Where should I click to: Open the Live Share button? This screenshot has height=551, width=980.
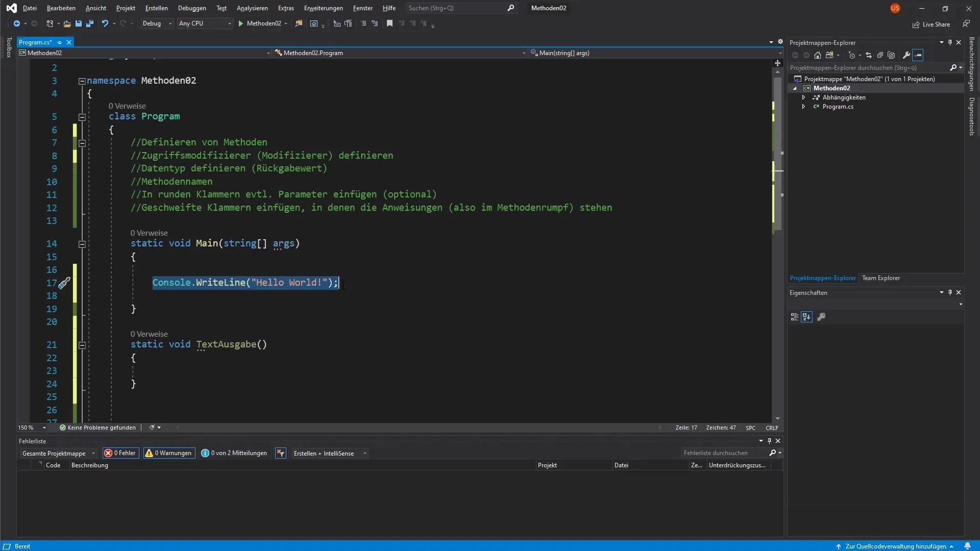932,24
